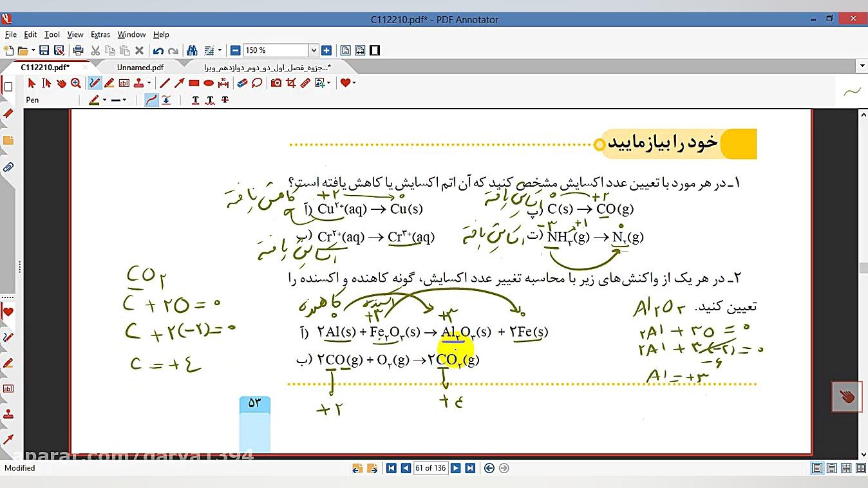Select the Lasso selection tool
This screenshot has height=488, width=868.
pyautogui.click(x=256, y=82)
